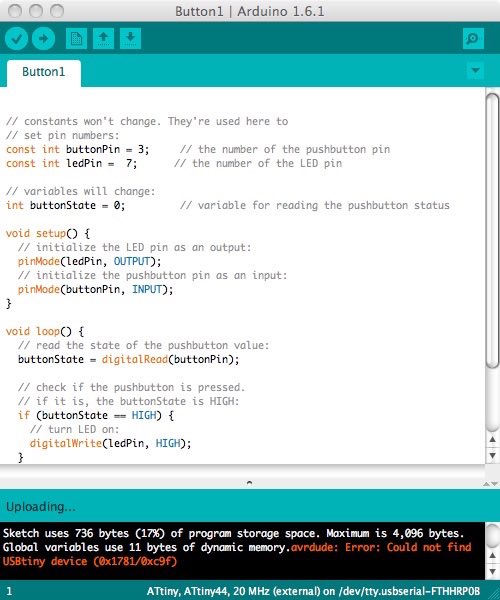Screen dimensions: 500x600
Task: Click the Upload arrow button
Action: click(43, 39)
